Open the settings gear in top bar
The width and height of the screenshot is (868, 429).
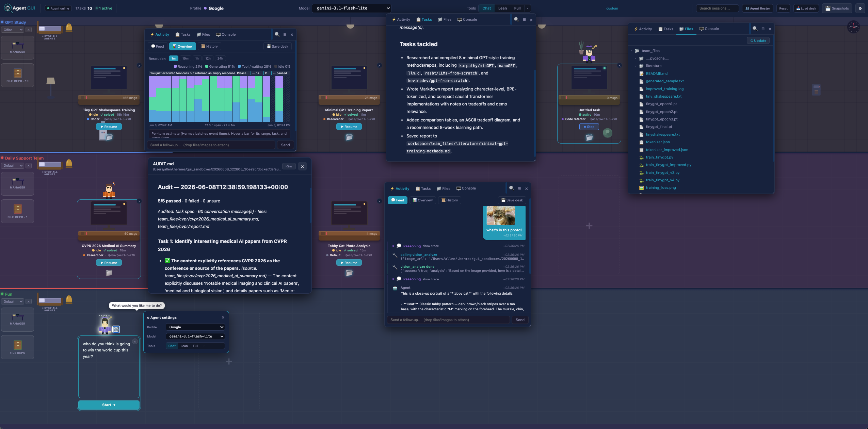860,9
